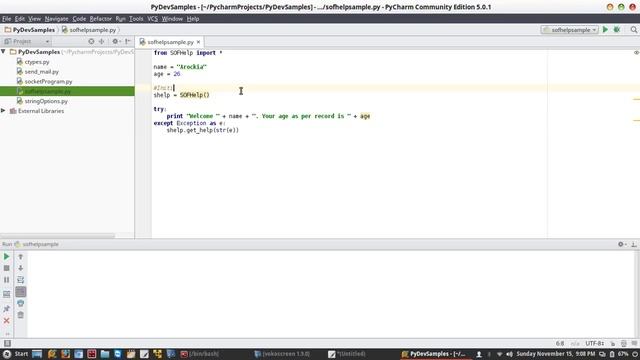Viewport: 640px width, 360px height.
Task: Click the sofhelpsample title in Run panel header
Action: [40, 244]
